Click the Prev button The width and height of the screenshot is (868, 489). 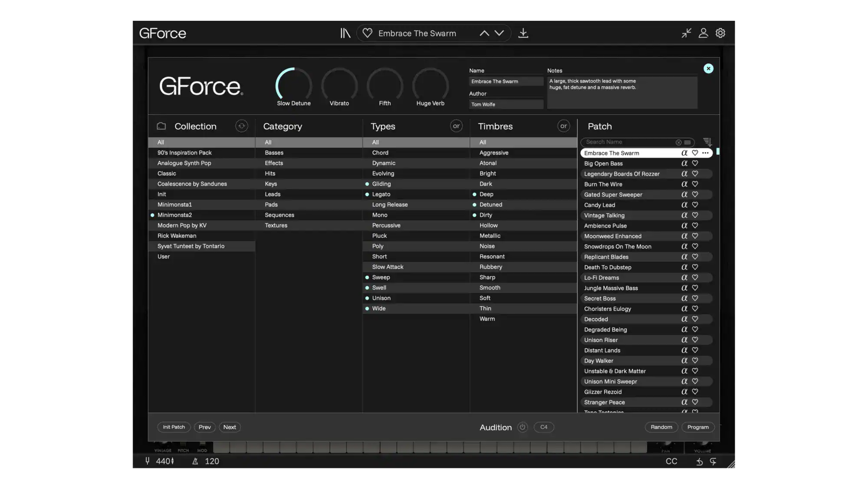(x=205, y=427)
